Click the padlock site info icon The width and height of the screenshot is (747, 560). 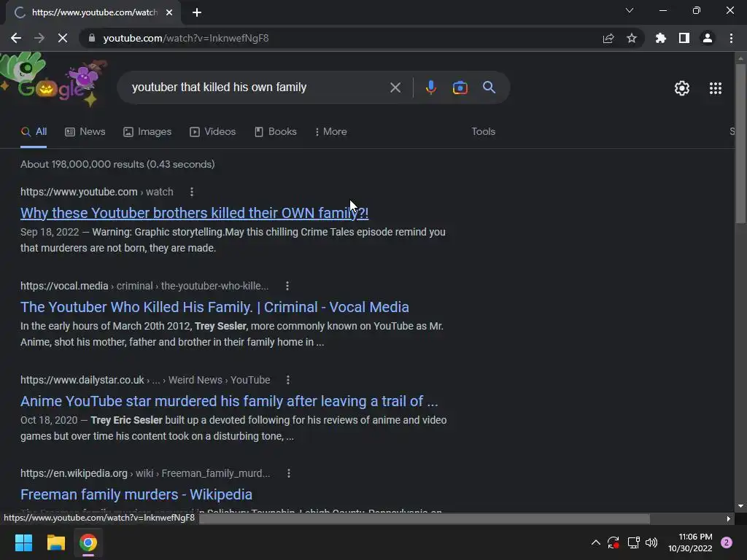(92, 38)
